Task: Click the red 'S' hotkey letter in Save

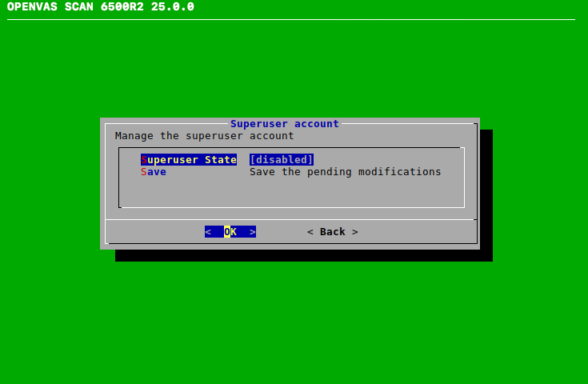Action: 144,172
